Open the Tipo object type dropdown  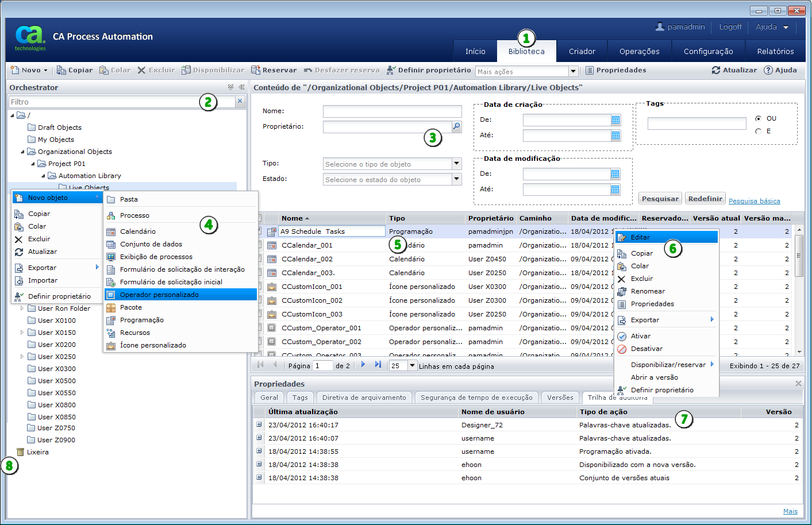click(456, 164)
